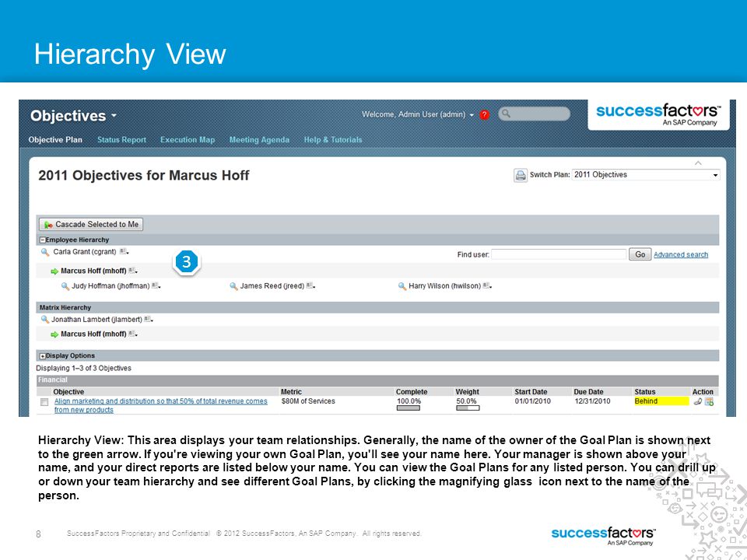
Task: Click the Due Date column header
Action: (588, 392)
